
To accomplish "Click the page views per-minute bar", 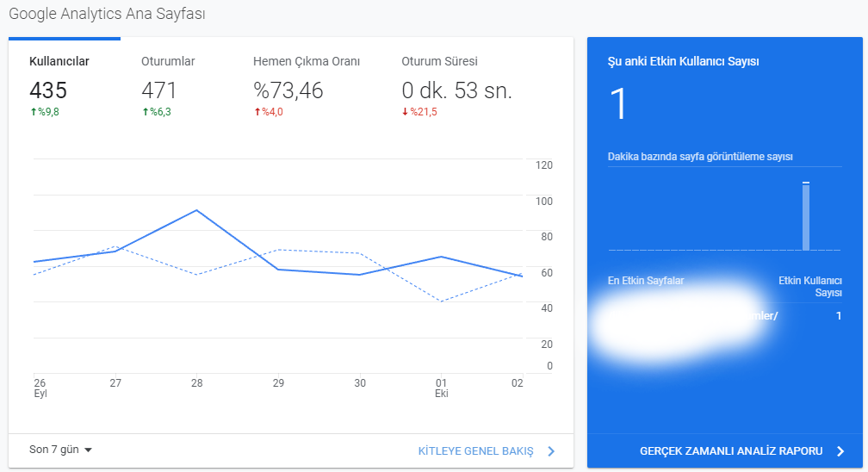I will (x=806, y=216).
